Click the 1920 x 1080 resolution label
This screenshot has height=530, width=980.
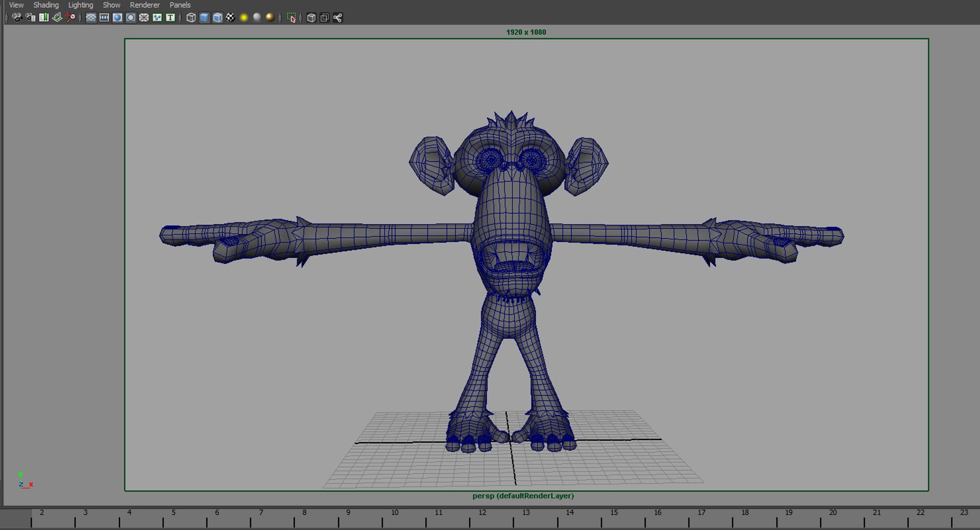pos(526,32)
